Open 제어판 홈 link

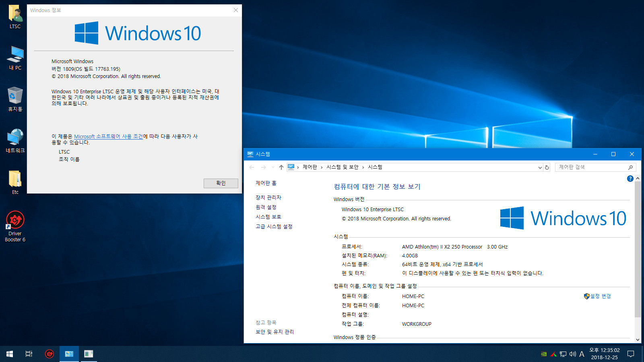pyautogui.click(x=266, y=183)
